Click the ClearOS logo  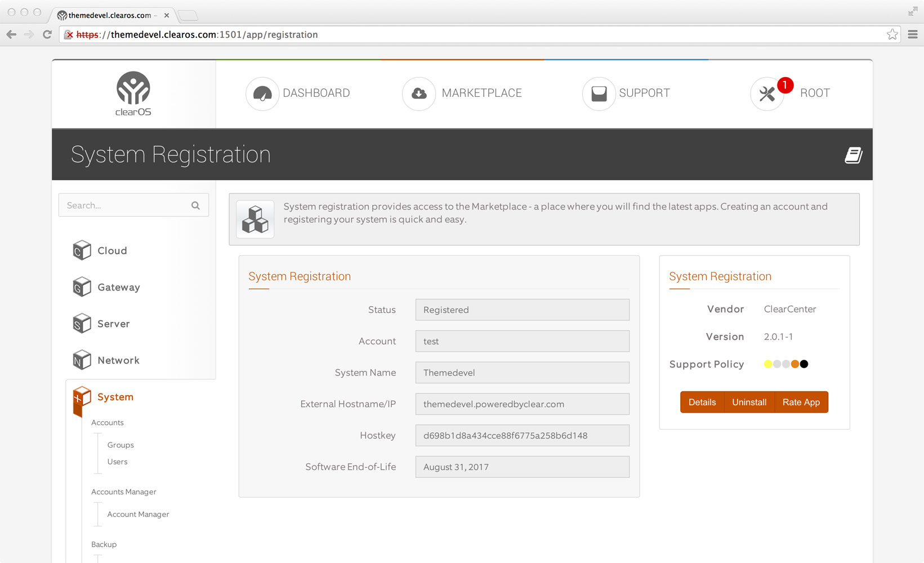[x=133, y=94]
